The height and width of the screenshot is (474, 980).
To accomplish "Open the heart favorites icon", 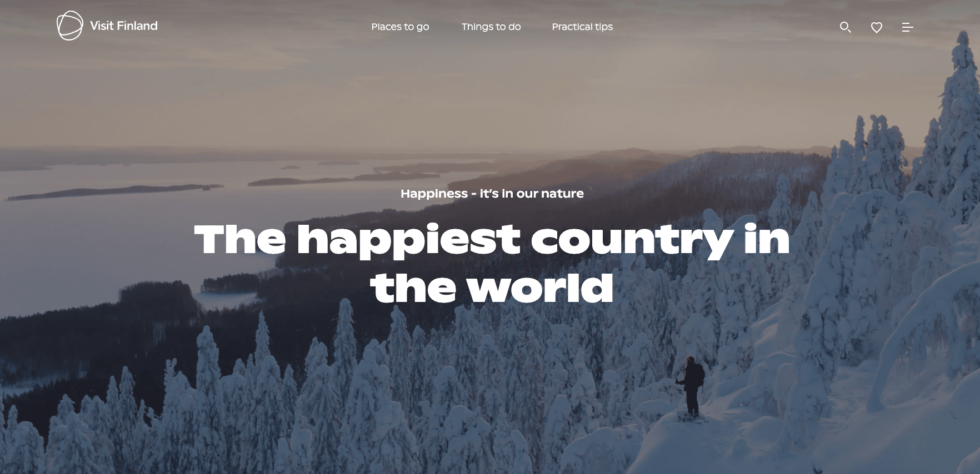I will 877,27.
